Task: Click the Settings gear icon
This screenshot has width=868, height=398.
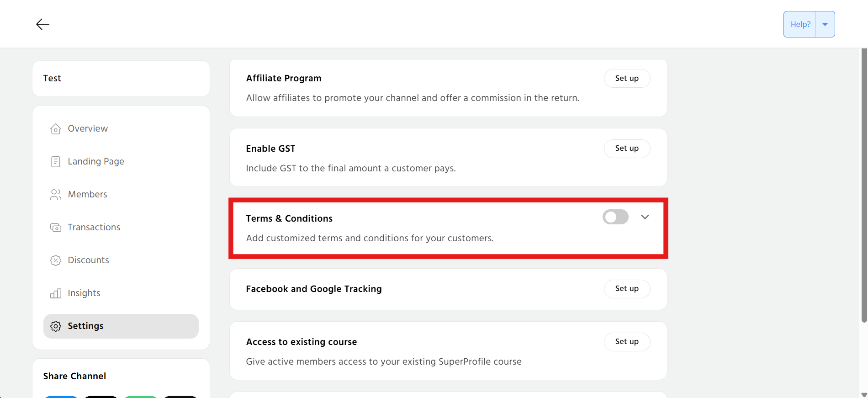Action: click(x=56, y=326)
